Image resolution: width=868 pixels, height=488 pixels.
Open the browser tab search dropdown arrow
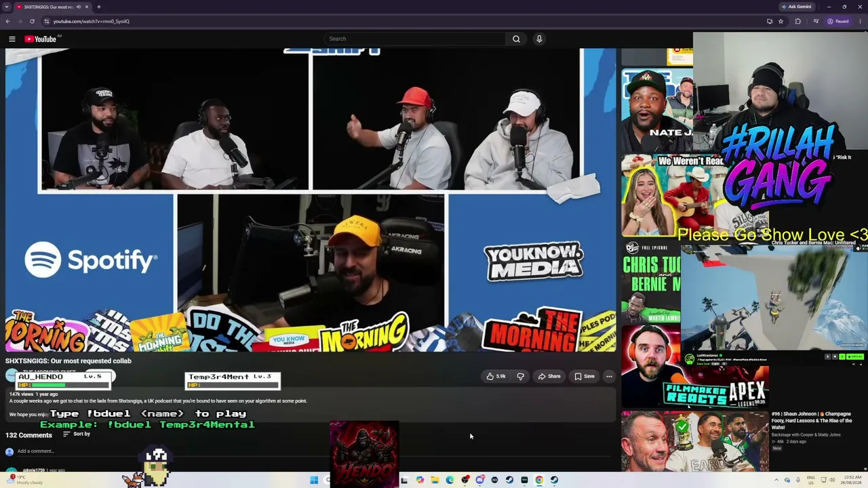pyautogui.click(x=7, y=7)
